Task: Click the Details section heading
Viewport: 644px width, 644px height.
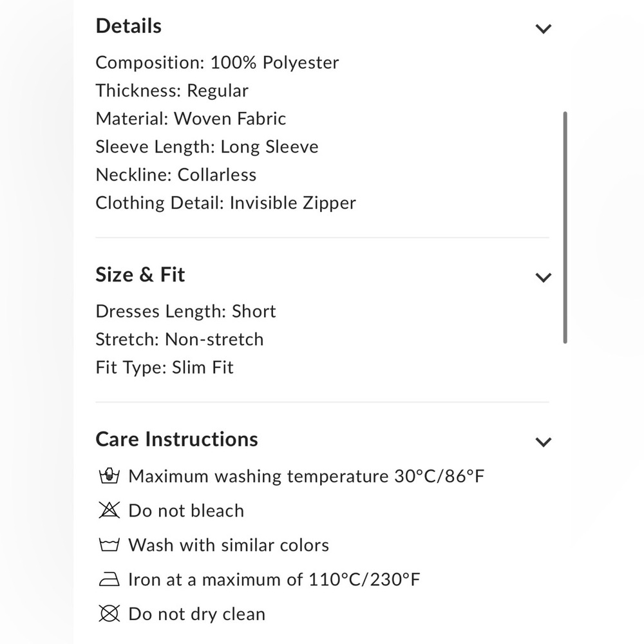Action: click(x=129, y=26)
